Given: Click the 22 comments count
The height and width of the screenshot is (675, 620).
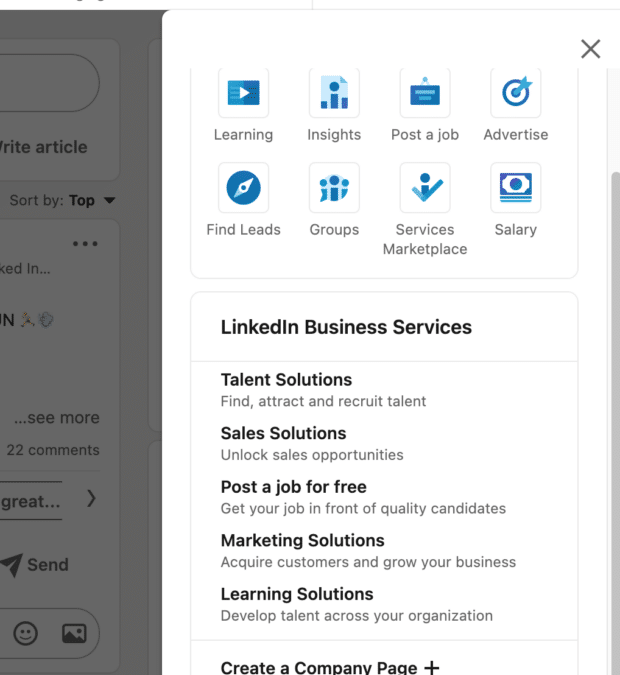Looking at the screenshot, I should [53, 450].
